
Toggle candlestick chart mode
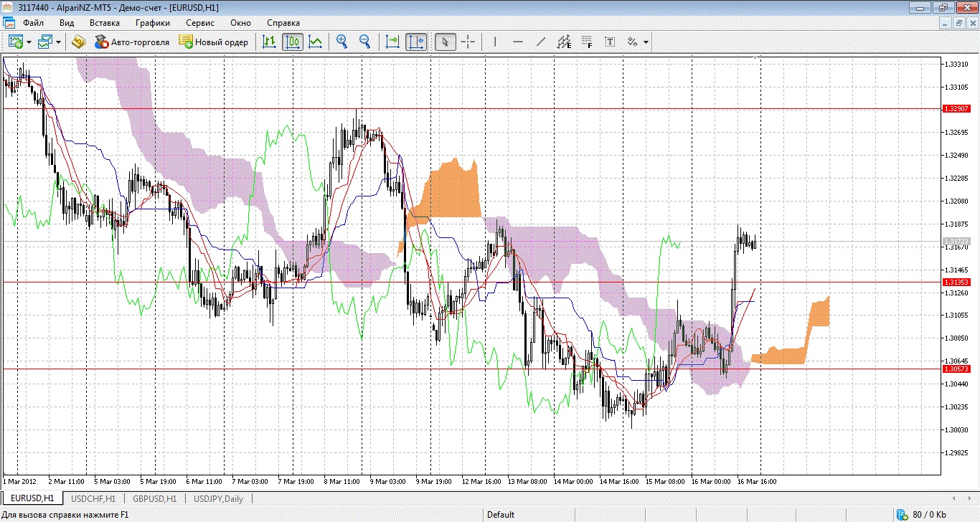[x=292, y=42]
